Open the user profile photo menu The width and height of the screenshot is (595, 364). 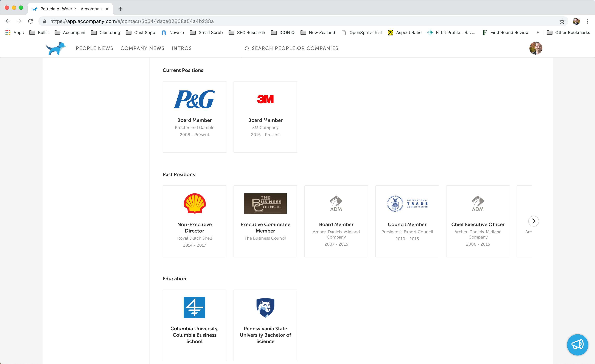(536, 48)
